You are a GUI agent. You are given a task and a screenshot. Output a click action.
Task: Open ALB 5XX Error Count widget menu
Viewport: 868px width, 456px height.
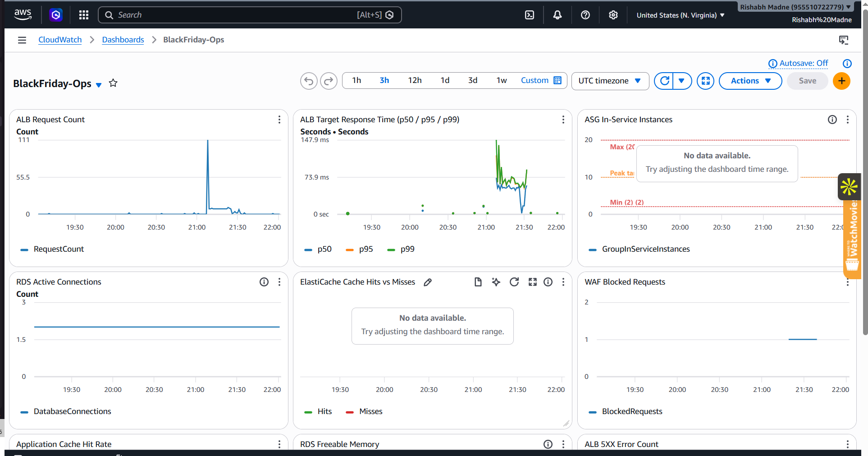(848, 444)
